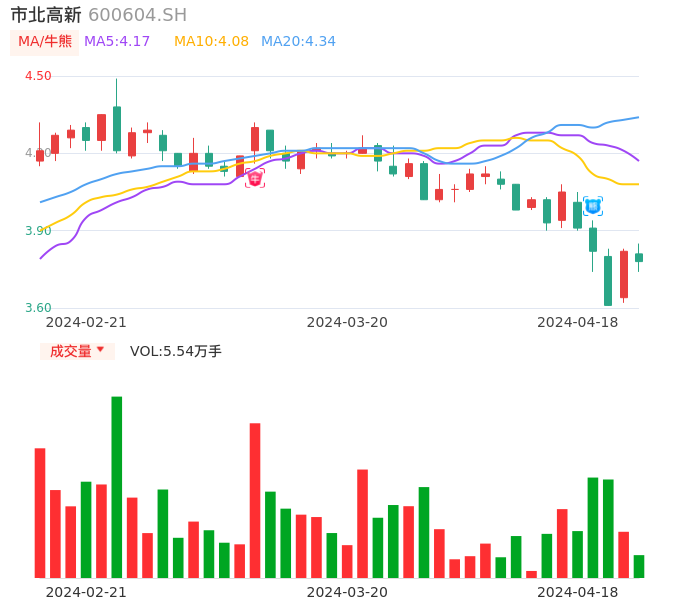The image size is (686, 606).
Task: Select the yellow MA10:4.08 legend label
Action: point(211,42)
